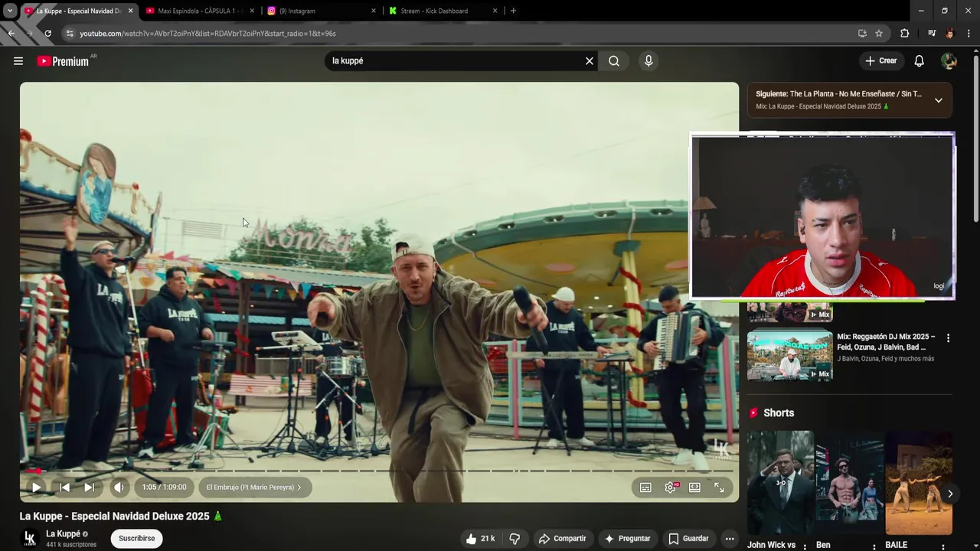Image resolution: width=980 pixels, height=551 pixels.
Task: Like the video with thumbs up
Action: 481,539
